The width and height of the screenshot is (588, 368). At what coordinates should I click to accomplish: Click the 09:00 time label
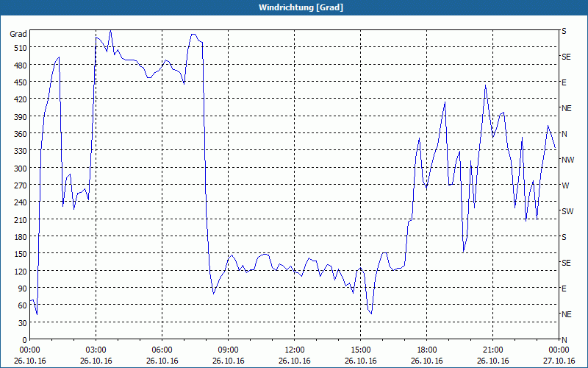coord(229,350)
